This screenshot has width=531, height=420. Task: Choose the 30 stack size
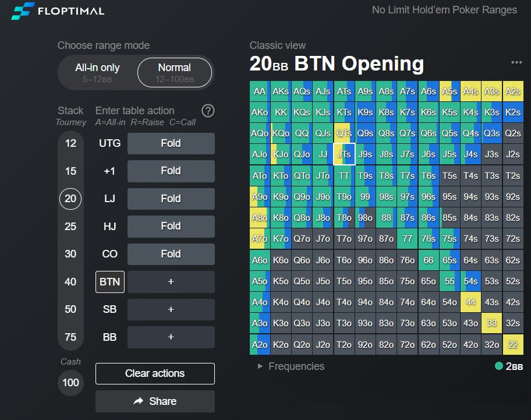pos(70,254)
